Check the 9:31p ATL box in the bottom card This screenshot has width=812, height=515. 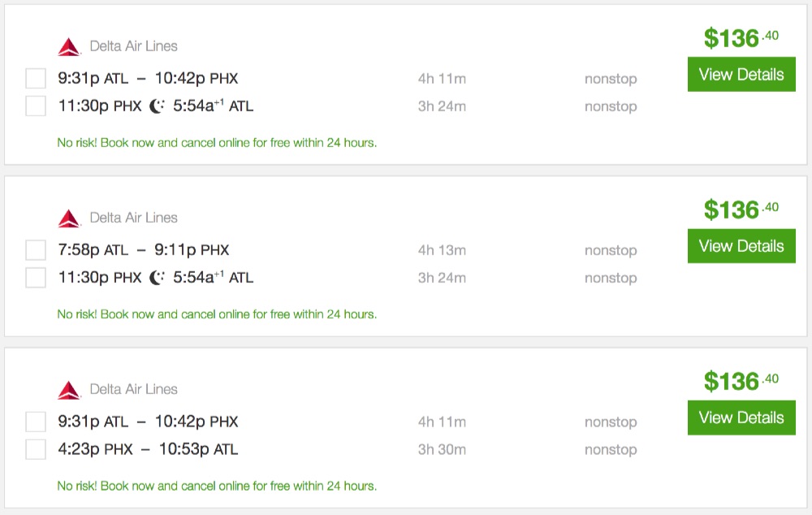click(x=36, y=422)
